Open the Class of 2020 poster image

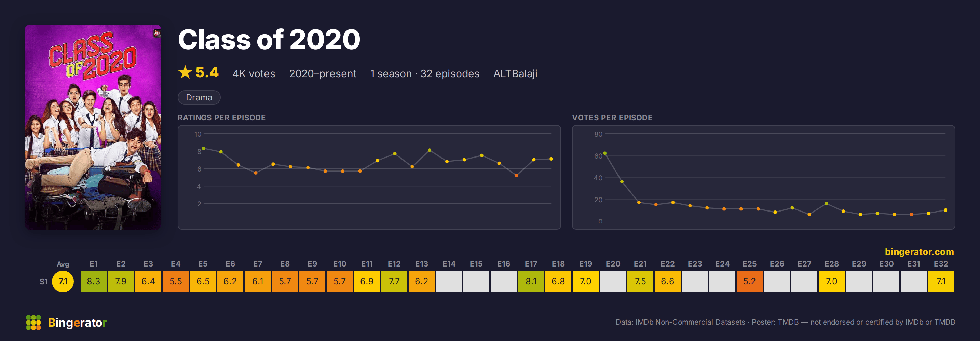(x=93, y=127)
